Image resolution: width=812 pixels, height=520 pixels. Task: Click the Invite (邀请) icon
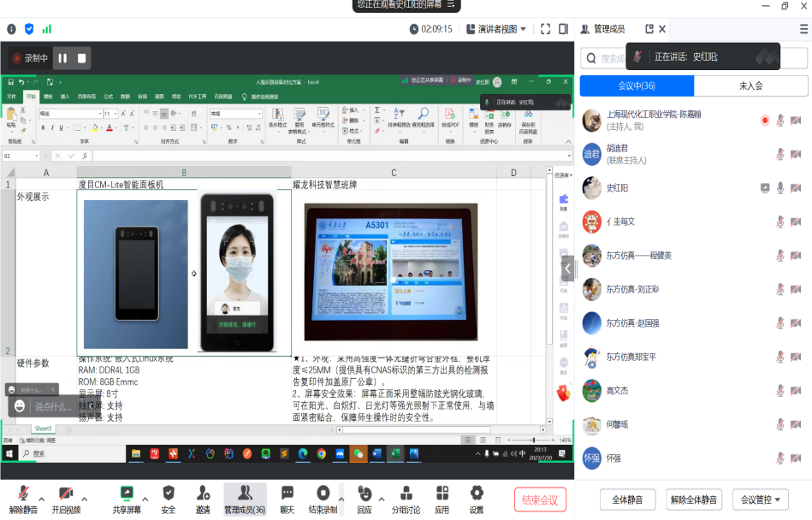(203, 497)
